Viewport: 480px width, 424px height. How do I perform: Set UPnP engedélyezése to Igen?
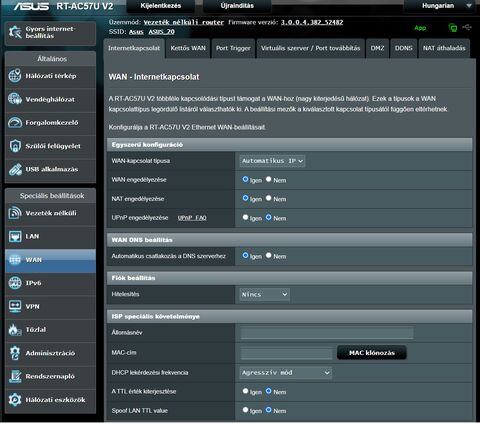[246, 217]
